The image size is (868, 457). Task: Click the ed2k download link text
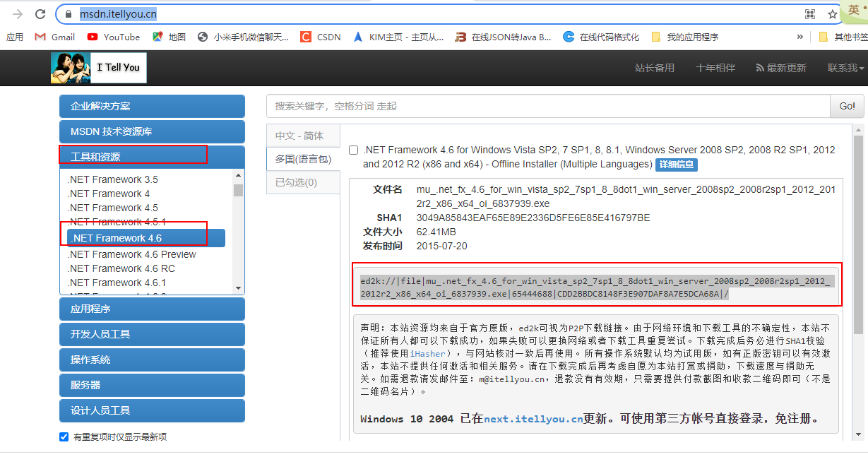[x=597, y=287]
